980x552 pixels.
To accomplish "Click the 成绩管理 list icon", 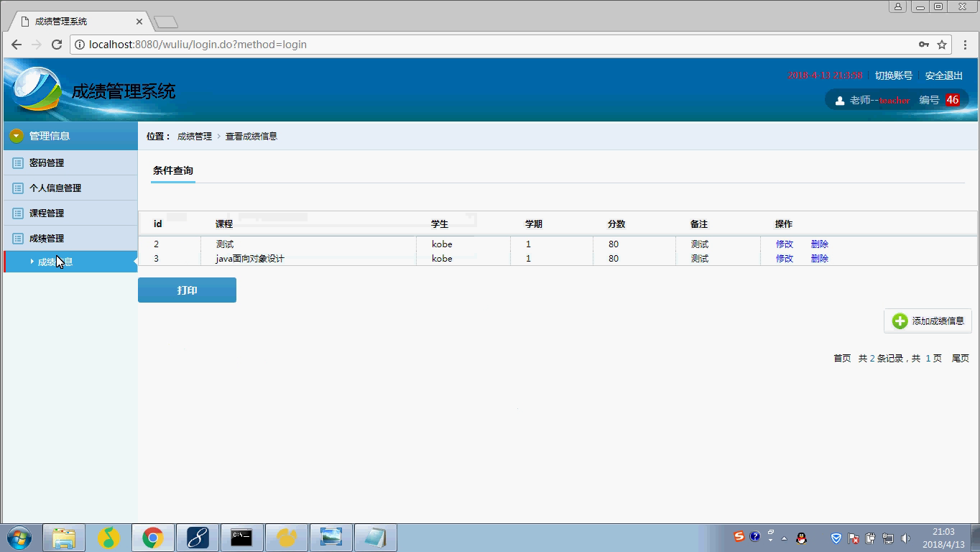I will 18,239.
